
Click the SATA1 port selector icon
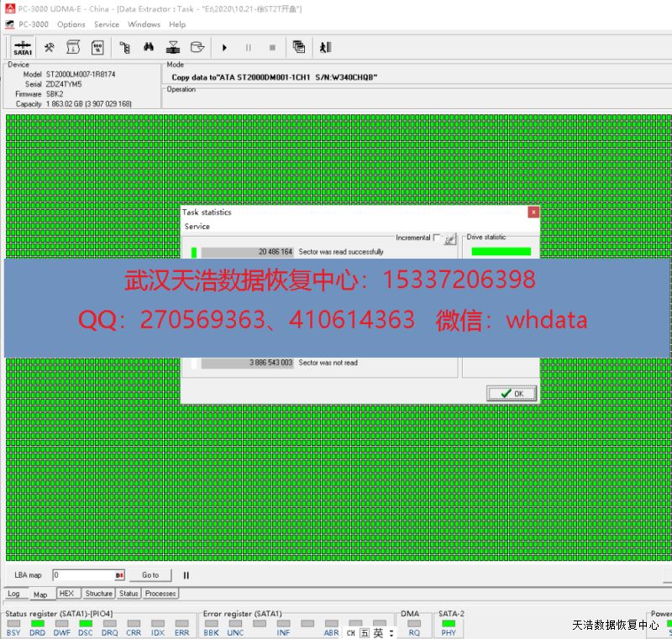point(23,48)
